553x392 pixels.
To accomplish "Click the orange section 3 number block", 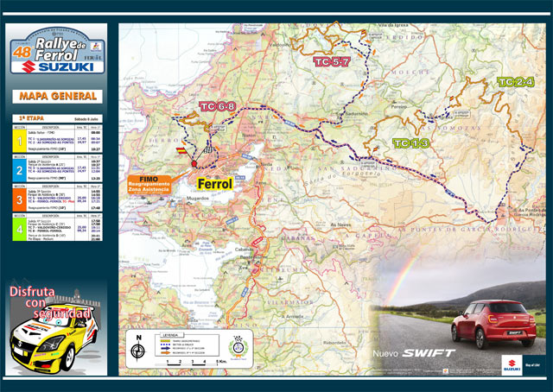I will point(19,199).
